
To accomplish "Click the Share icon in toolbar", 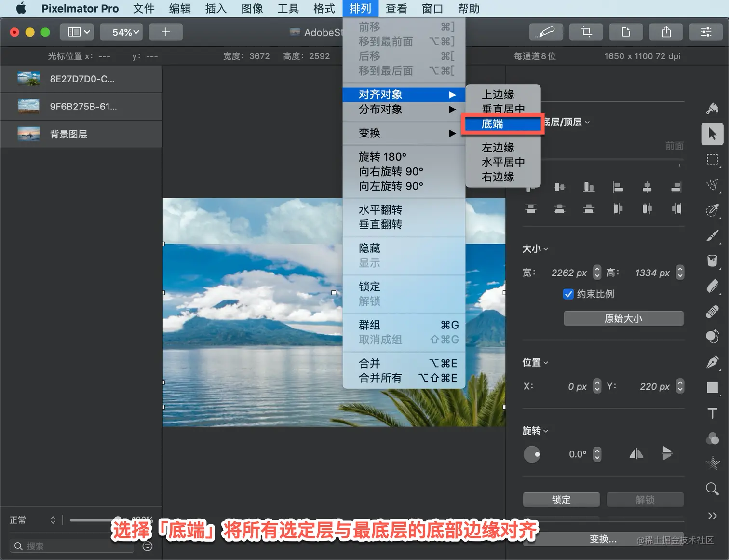I will pyautogui.click(x=666, y=32).
